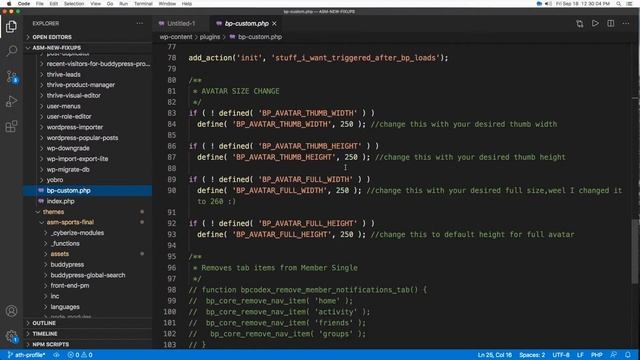Click the AVATAR SIZE CHANGE comment text
This screenshot has height=360, width=640.
tap(240, 91)
